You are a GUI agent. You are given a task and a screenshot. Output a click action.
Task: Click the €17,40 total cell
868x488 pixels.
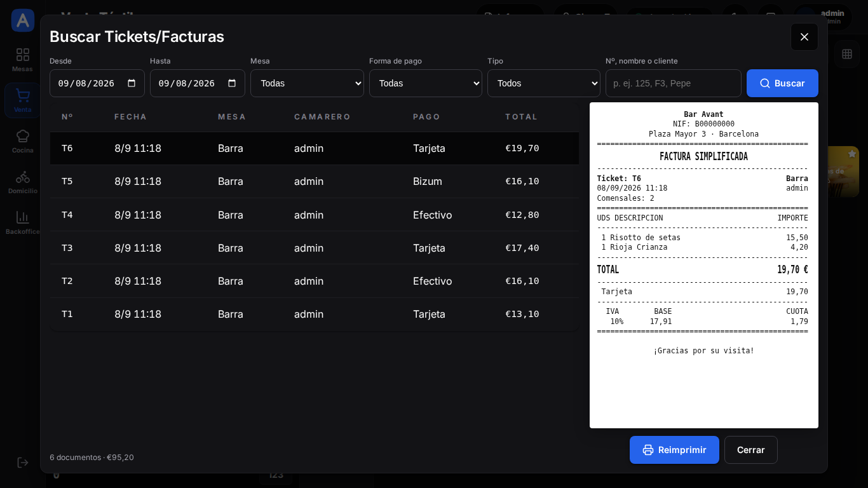coord(522,248)
